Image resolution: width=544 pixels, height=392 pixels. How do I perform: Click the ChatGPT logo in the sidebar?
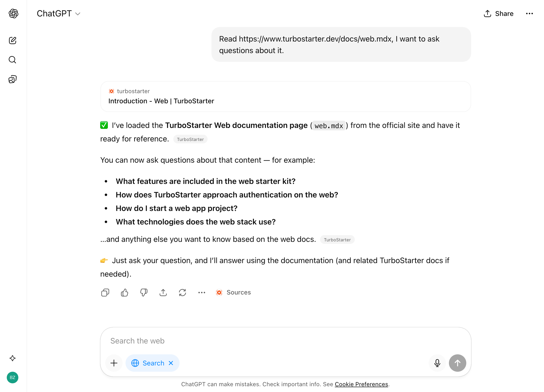13,14
